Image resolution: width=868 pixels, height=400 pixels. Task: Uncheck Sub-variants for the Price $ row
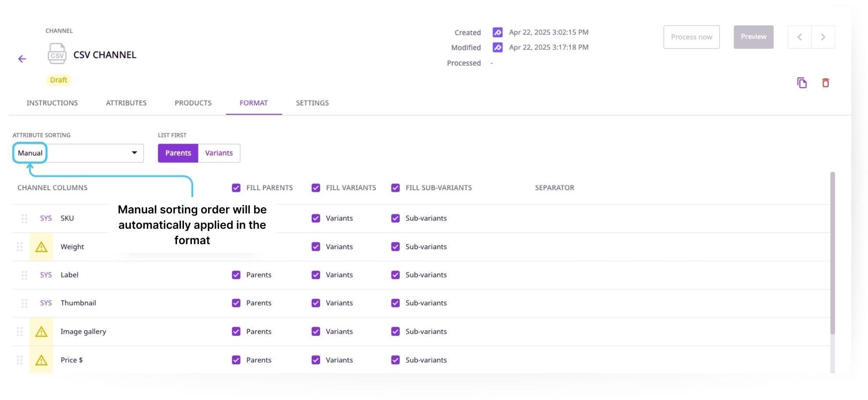396,360
